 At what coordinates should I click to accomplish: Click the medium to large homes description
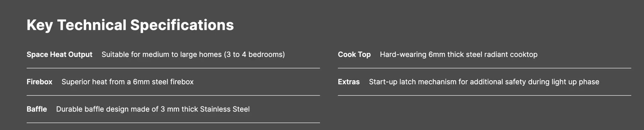pyautogui.click(x=193, y=54)
